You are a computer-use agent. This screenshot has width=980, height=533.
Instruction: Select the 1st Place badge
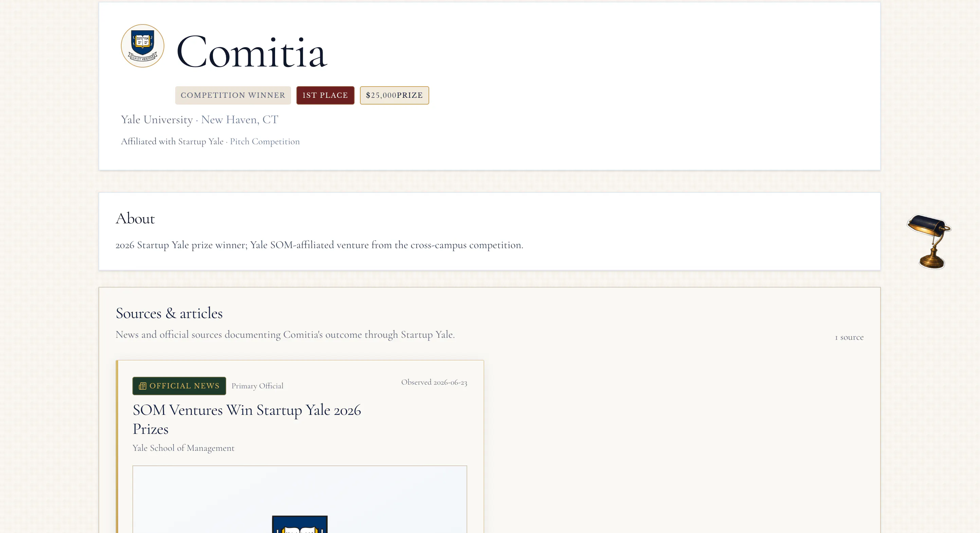click(325, 95)
